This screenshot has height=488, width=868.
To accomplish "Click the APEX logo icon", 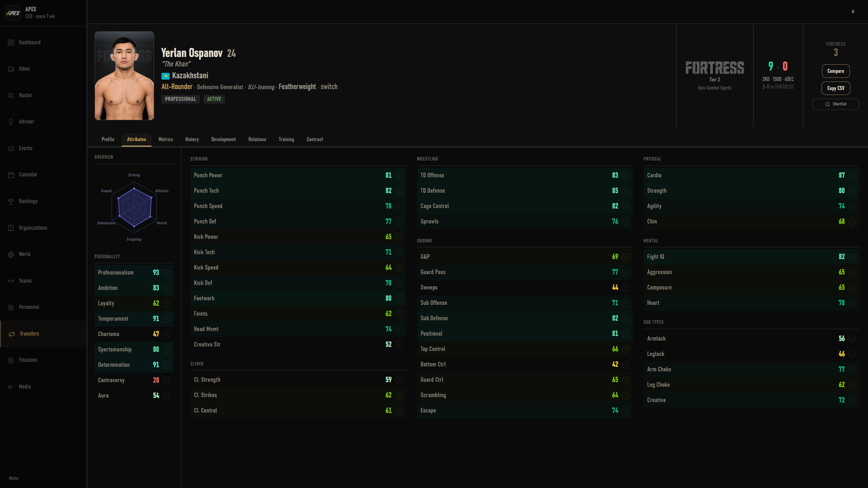I will pos(13,12).
